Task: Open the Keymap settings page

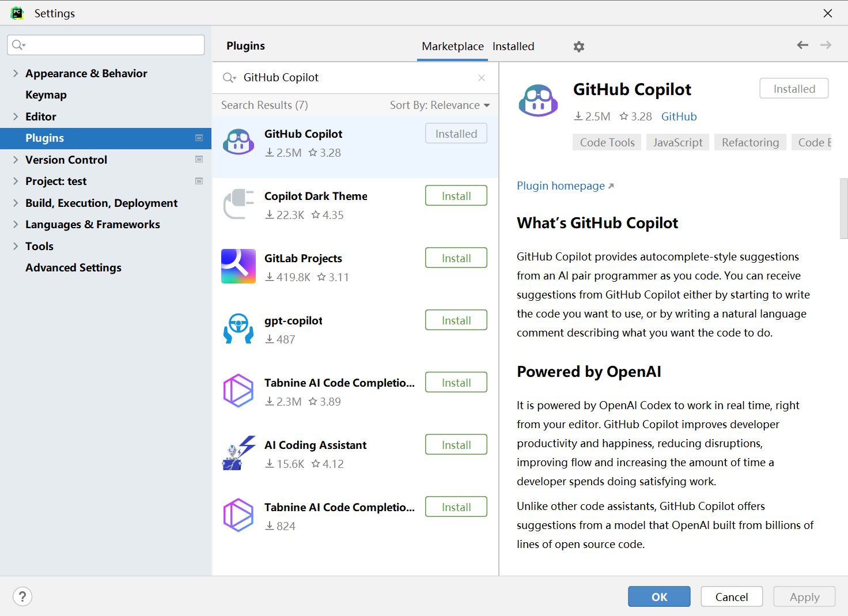Action: (x=46, y=95)
